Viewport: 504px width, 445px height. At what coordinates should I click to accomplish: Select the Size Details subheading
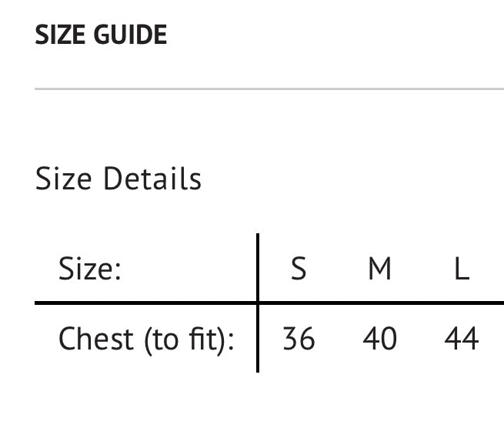tap(118, 179)
